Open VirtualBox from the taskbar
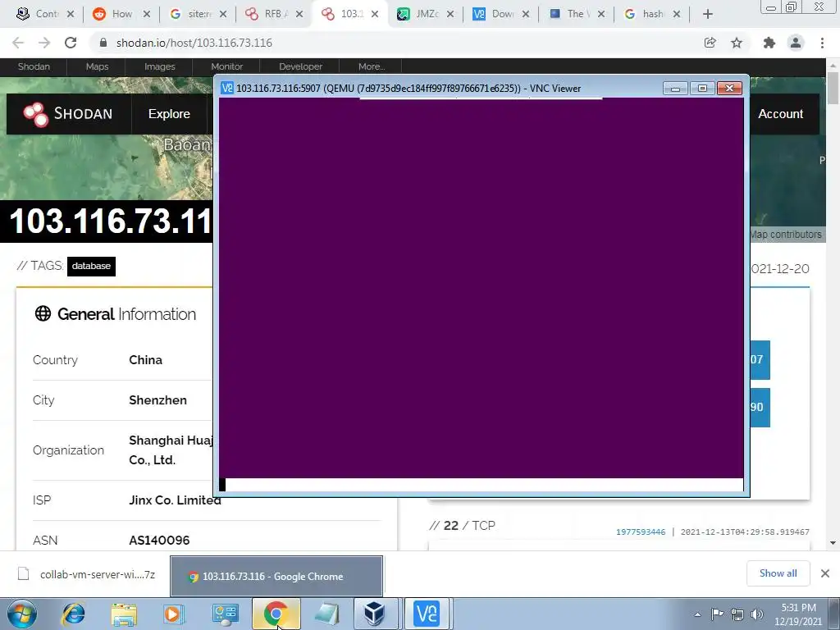This screenshot has height=630, width=840. 374,614
